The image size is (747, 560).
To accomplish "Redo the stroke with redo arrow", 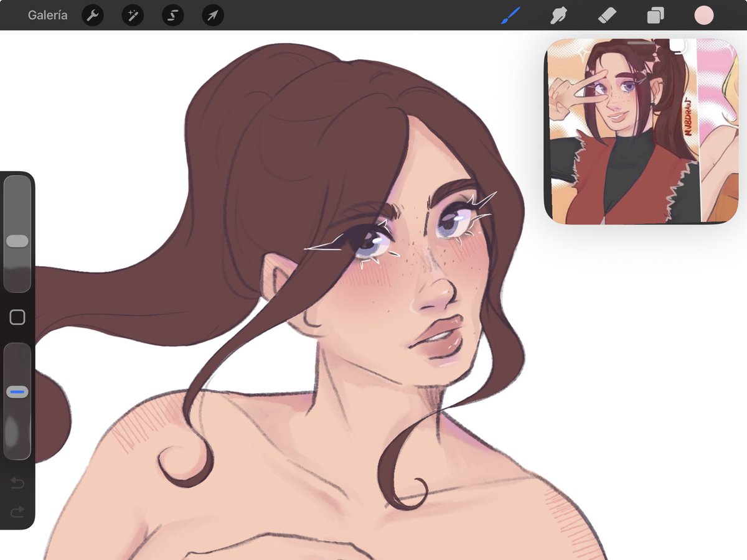I will 17,511.
